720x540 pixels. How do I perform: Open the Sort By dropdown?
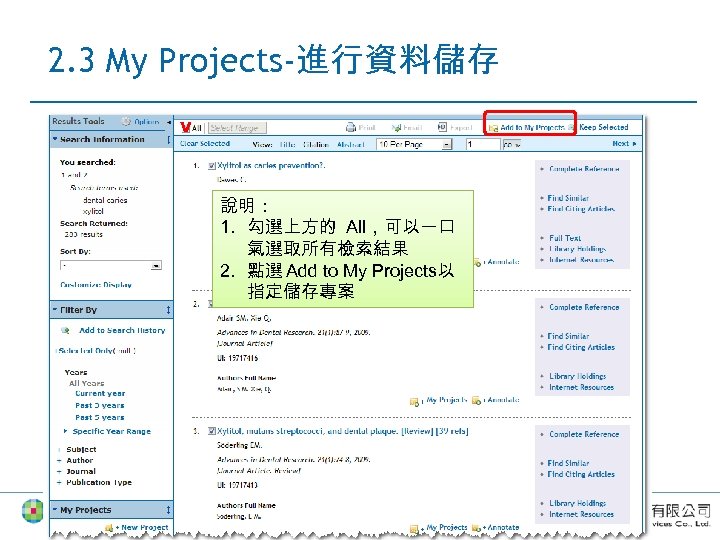[111, 265]
